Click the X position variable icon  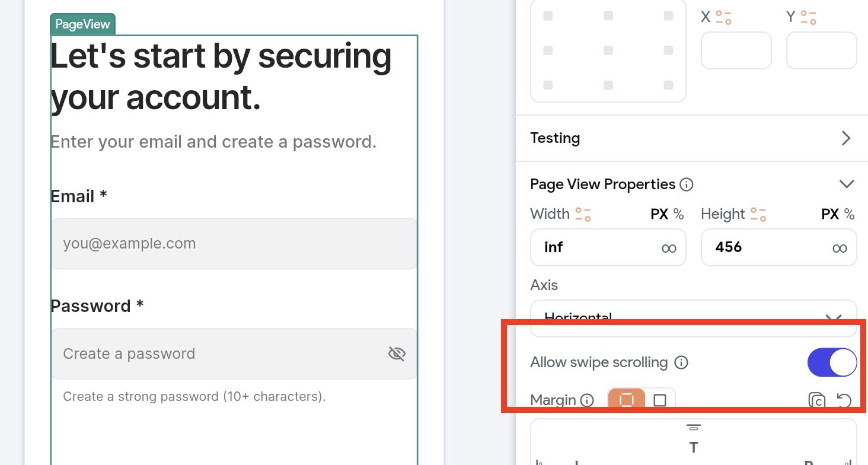[723, 17]
